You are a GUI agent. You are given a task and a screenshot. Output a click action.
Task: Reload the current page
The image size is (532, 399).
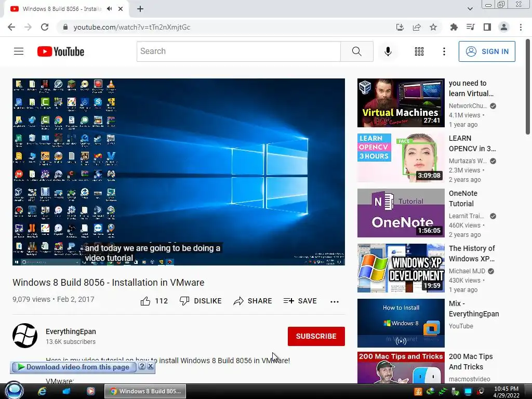(45, 27)
